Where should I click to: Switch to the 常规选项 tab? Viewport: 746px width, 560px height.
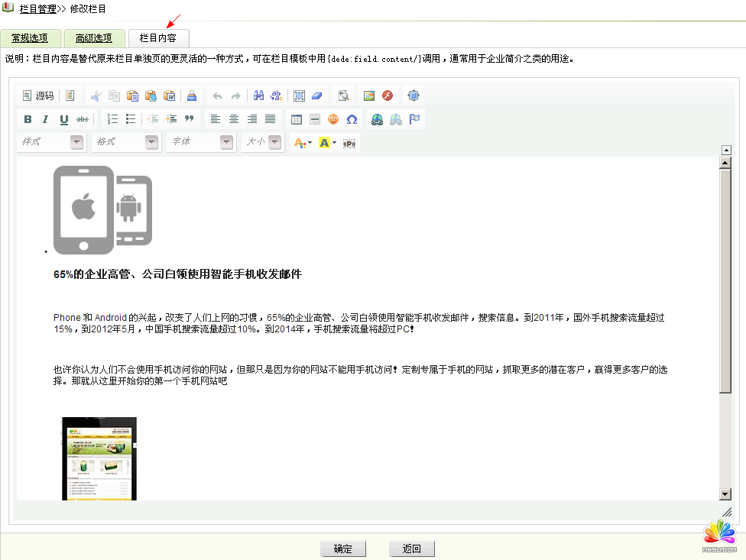coord(30,38)
